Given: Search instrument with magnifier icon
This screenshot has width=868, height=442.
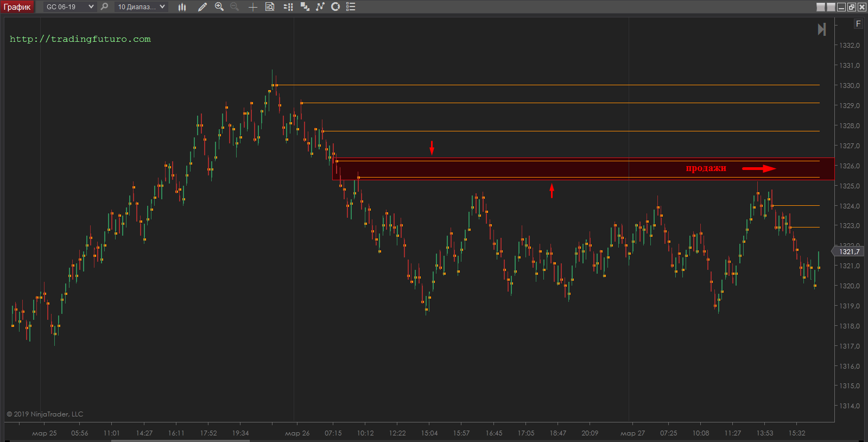Looking at the screenshot, I should pos(104,7).
